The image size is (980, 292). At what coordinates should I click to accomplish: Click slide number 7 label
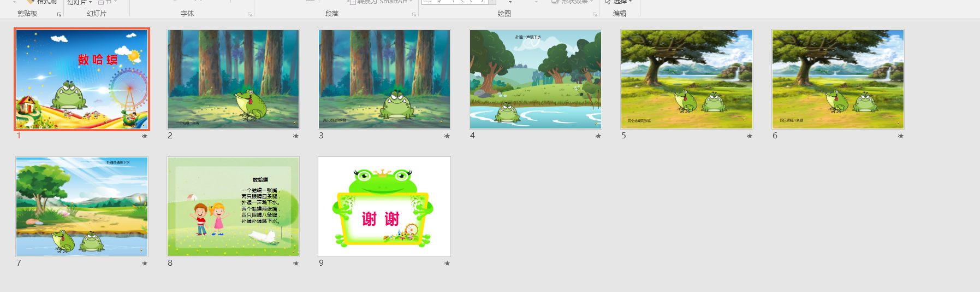(x=19, y=263)
